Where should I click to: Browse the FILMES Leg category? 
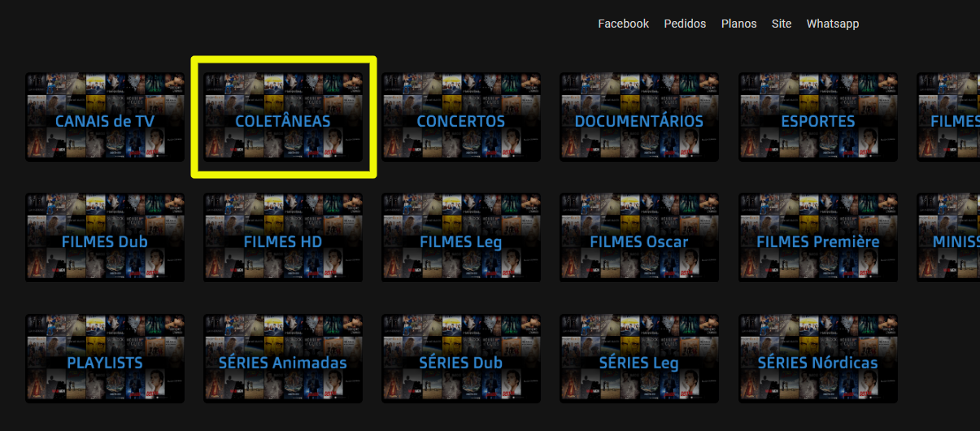(461, 237)
